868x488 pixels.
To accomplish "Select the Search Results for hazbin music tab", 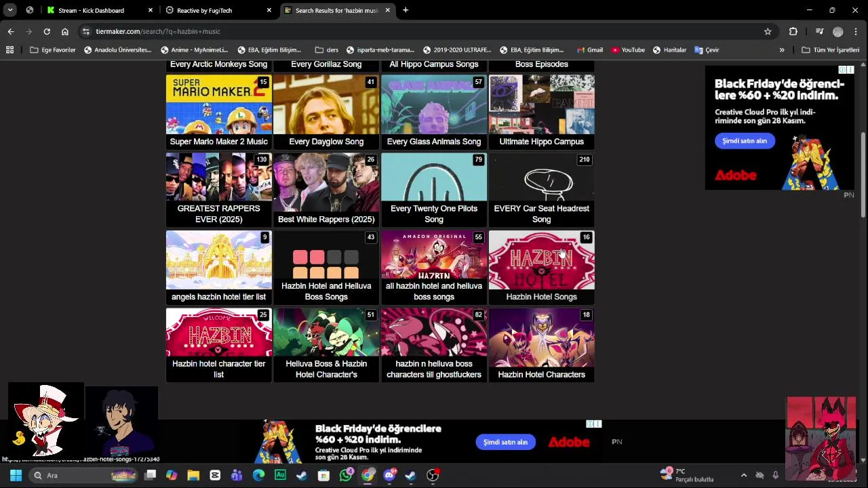I will (x=338, y=10).
